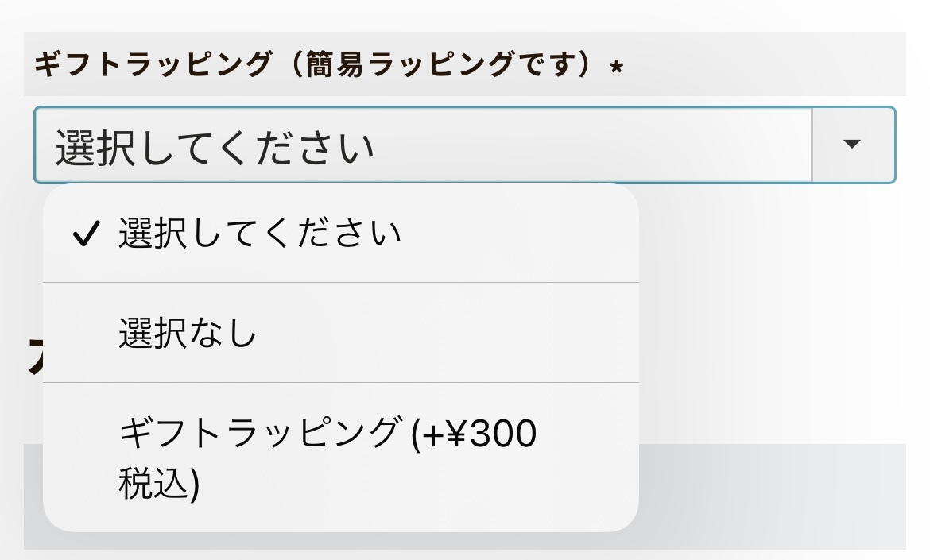930x560 pixels.
Task: Click the checkmark icon beside 選択してください
Action: (x=85, y=234)
